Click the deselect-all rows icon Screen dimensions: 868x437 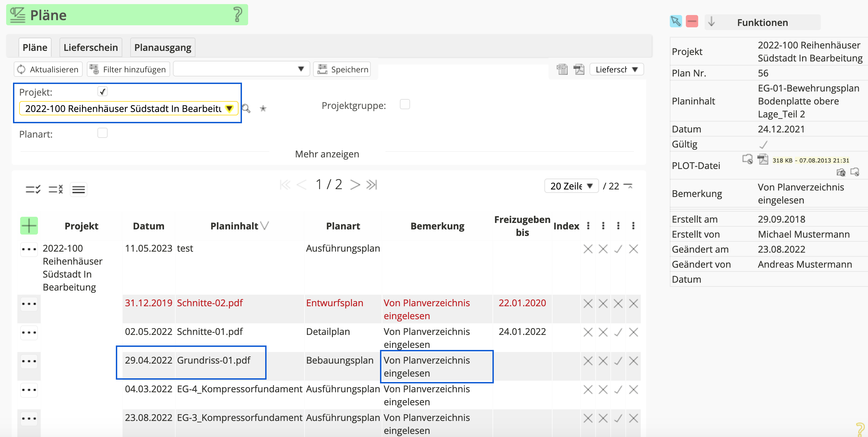[x=56, y=189]
